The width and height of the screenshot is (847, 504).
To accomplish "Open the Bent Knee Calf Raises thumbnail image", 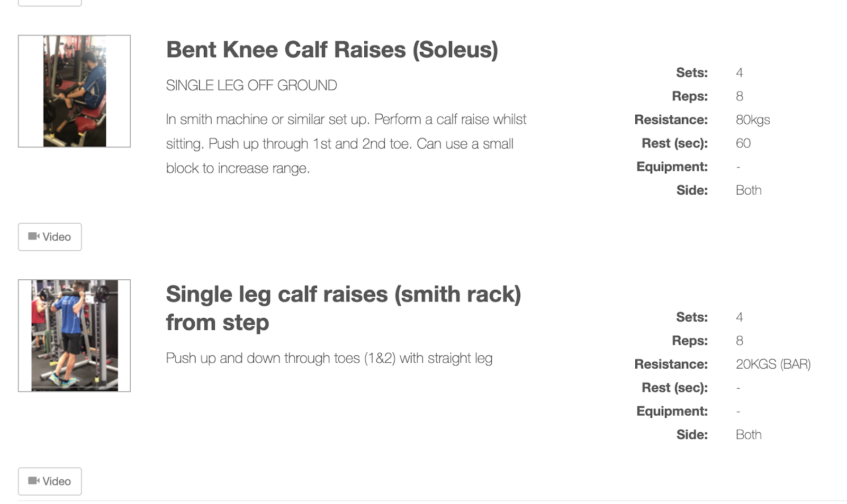I will tap(74, 91).
